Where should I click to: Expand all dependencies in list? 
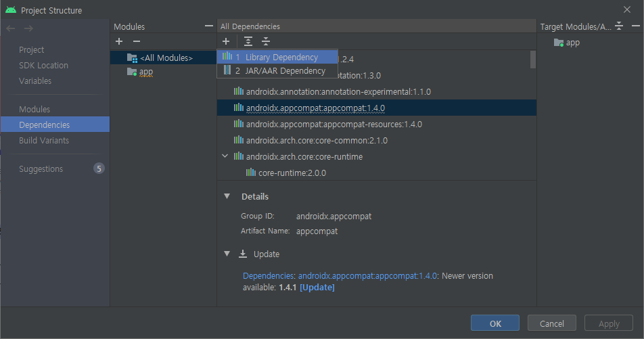248,41
